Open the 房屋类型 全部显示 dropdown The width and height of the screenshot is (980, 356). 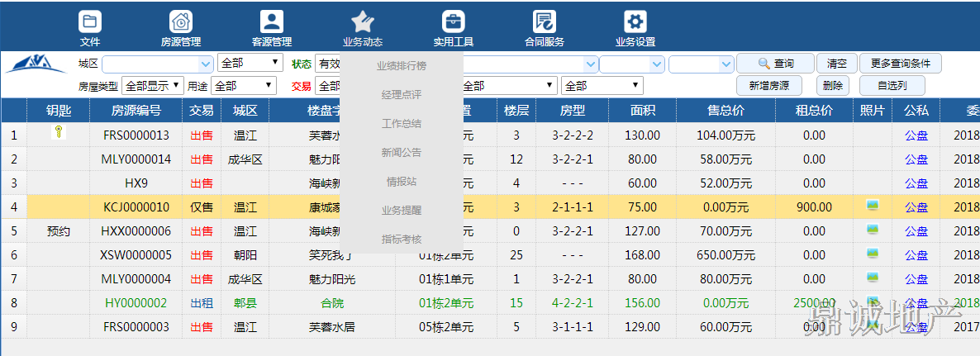pyautogui.click(x=160, y=85)
